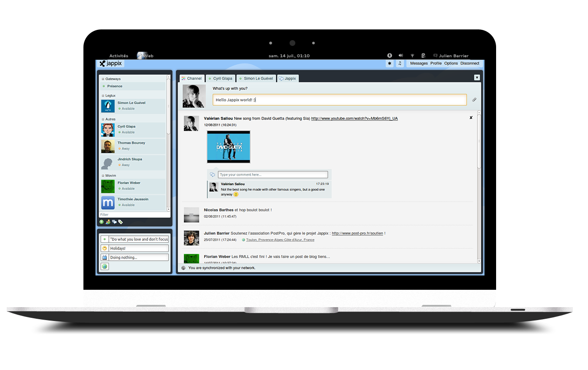Click Florian Weber's green avatar in the contact list
The width and height of the screenshot is (588, 370).
(108, 186)
